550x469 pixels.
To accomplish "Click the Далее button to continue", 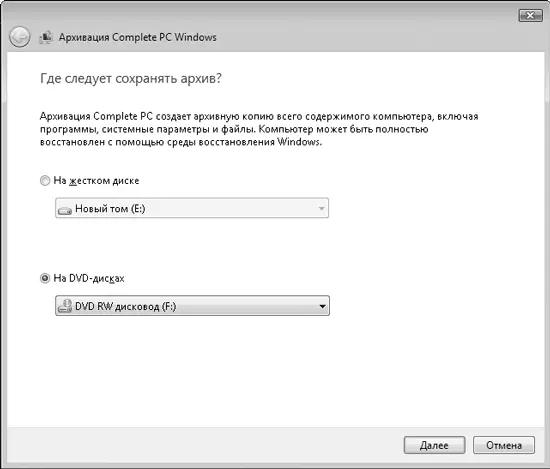I will click(x=434, y=445).
